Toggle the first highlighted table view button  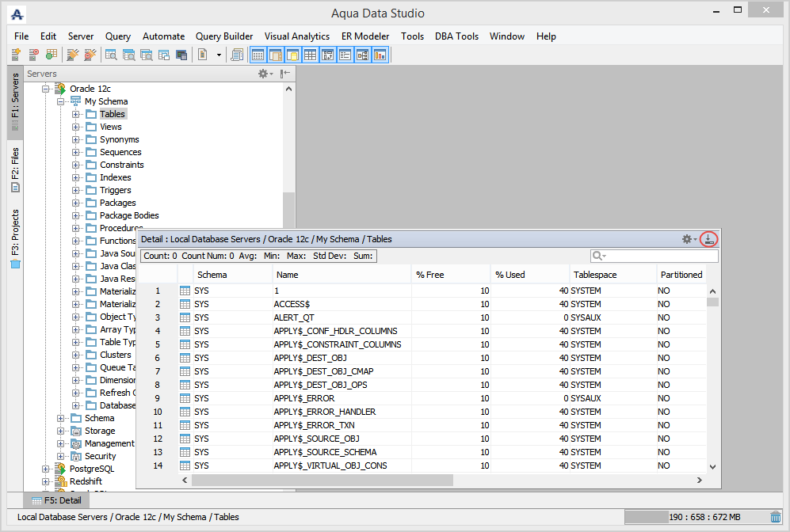click(258, 55)
